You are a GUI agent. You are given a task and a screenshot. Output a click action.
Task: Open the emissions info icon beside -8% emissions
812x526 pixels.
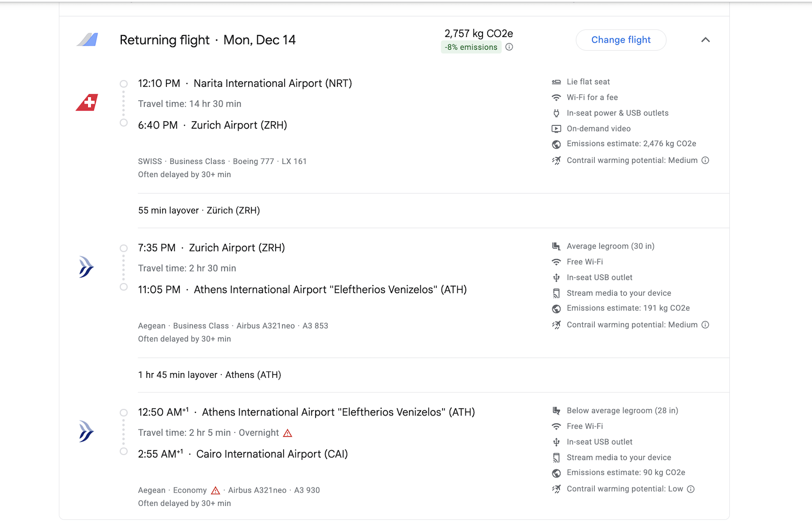tap(509, 47)
